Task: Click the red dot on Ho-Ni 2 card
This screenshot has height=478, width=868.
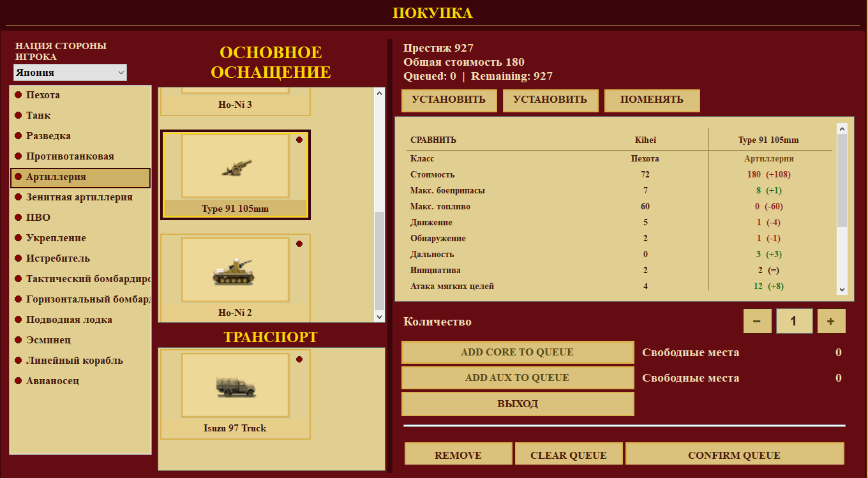Action: coord(299,244)
